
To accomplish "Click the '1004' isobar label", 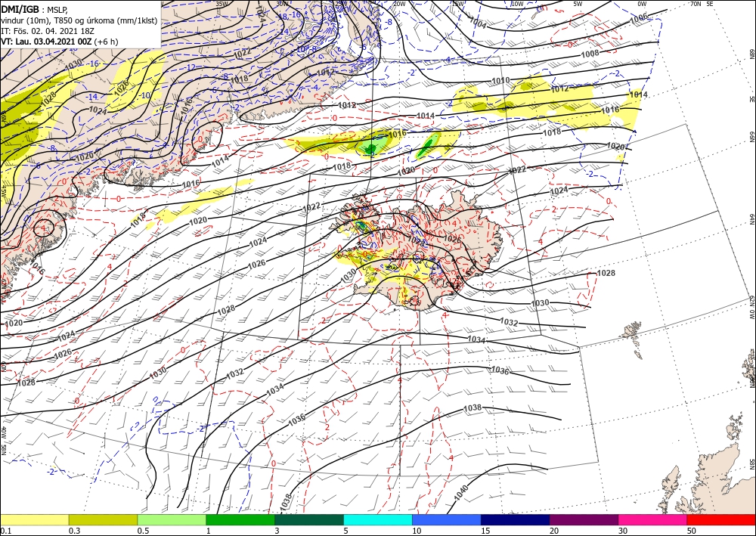I will click(x=478, y=23).
